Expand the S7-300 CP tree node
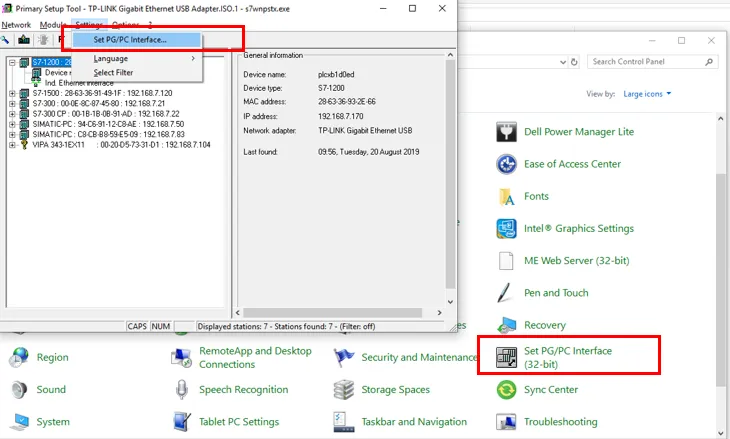 (x=13, y=114)
